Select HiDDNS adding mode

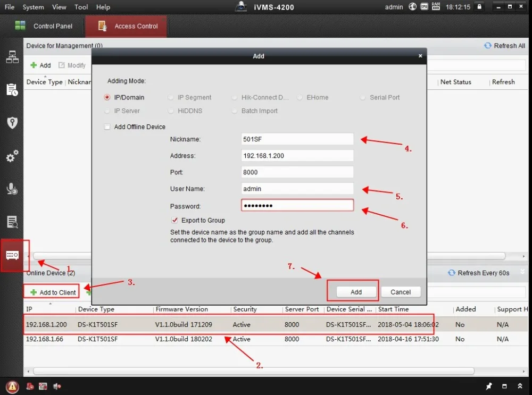coord(171,111)
